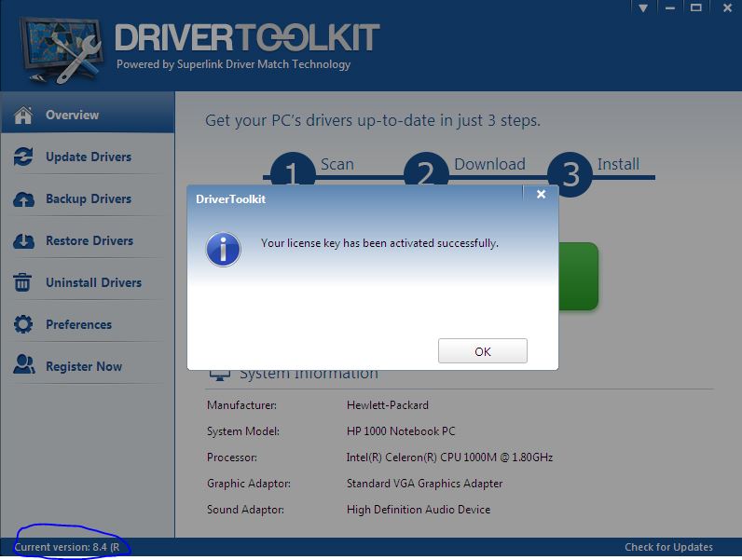This screenshot has width=742, height=560.
Task: Click step 3 Install circle
Action: click(x=570, y=174)
